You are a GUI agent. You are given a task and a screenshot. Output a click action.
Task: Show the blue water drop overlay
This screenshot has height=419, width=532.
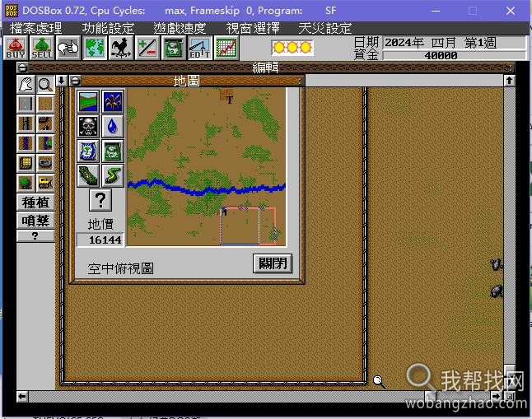pyautogui.click(x=113, y=126)
